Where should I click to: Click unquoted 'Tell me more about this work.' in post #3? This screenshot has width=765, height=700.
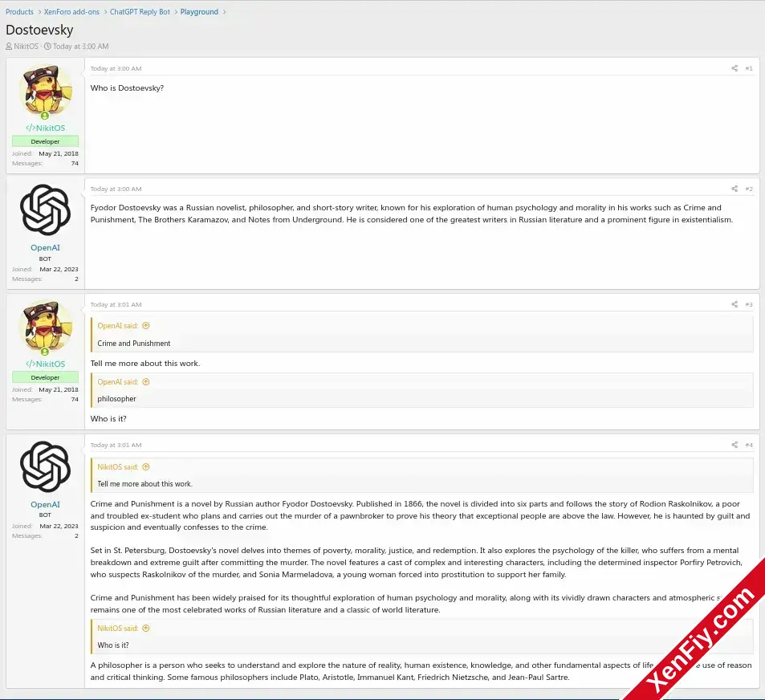145,364
